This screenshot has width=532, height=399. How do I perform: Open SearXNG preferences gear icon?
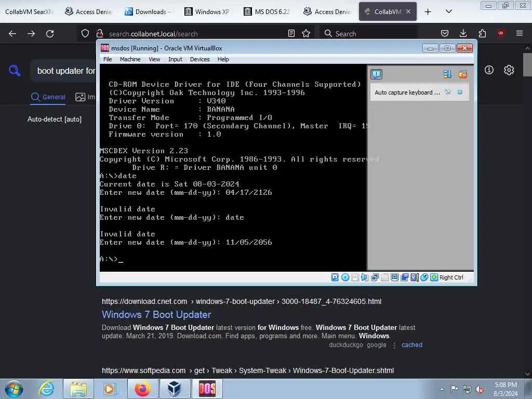pyautogui.click(x=509, y=70)
